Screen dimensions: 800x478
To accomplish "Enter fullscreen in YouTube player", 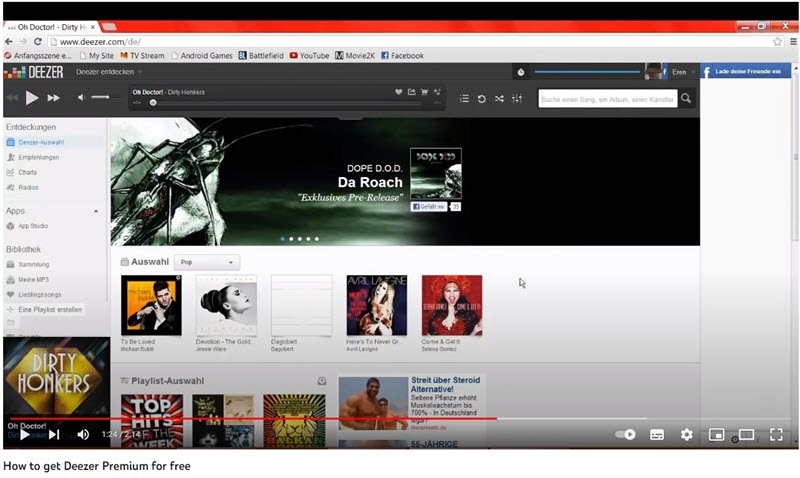I will [x=775, y=434].
